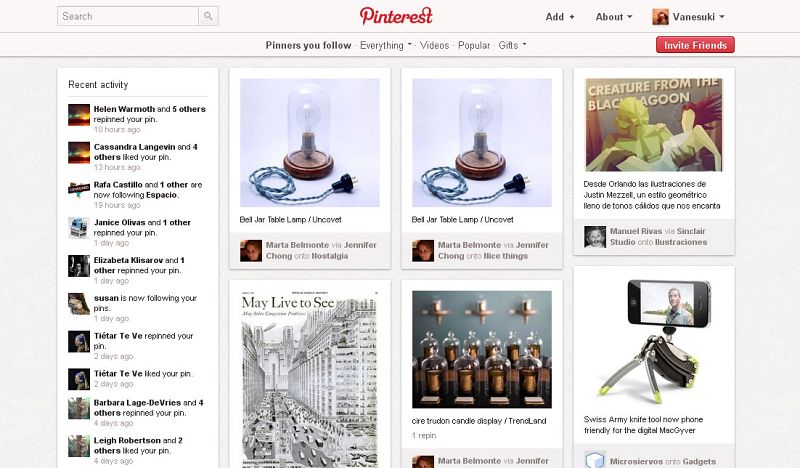800x468 pixels.
Task: Open Helen Warmoth's activity avatar
Action: 79,115
